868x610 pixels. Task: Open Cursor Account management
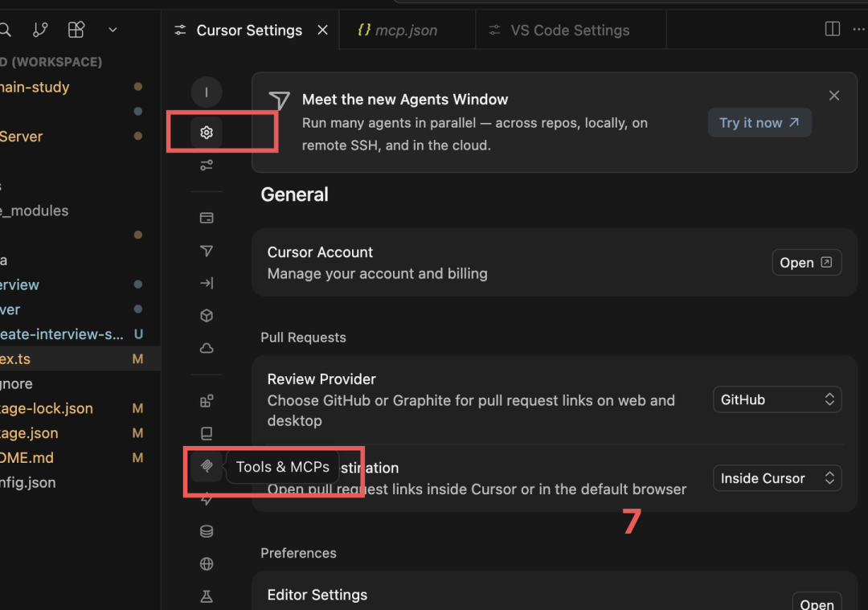coord(807,262)
